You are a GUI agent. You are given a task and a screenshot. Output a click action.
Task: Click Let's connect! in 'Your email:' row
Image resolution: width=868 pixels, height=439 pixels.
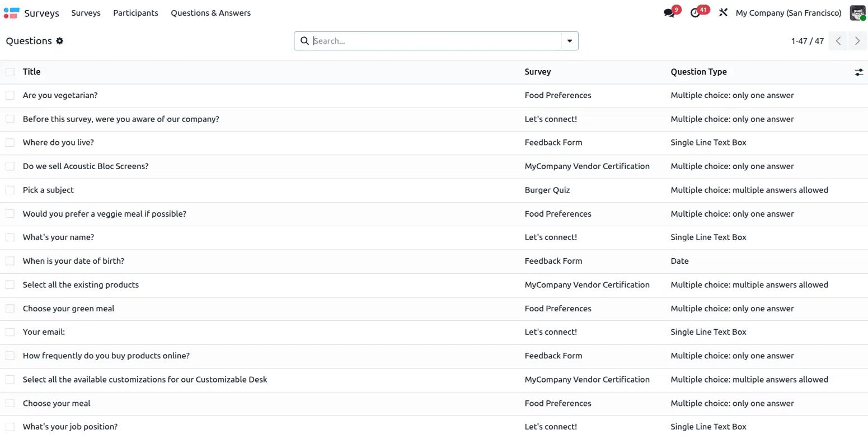point(551,331)
